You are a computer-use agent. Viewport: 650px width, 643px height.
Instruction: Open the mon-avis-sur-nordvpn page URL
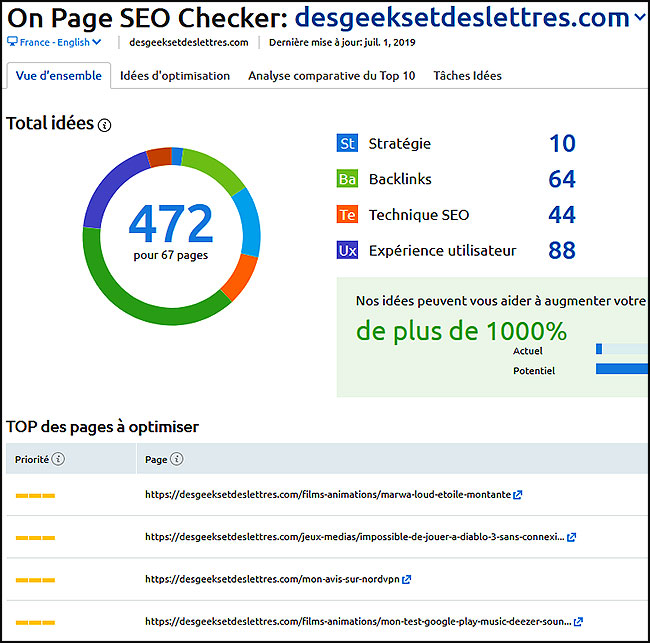(x=272, y=579)
